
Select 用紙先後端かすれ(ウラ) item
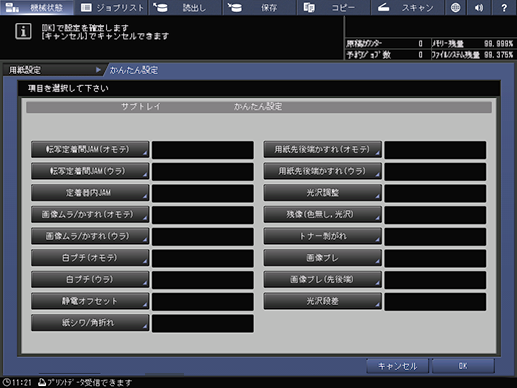[322, 171]
